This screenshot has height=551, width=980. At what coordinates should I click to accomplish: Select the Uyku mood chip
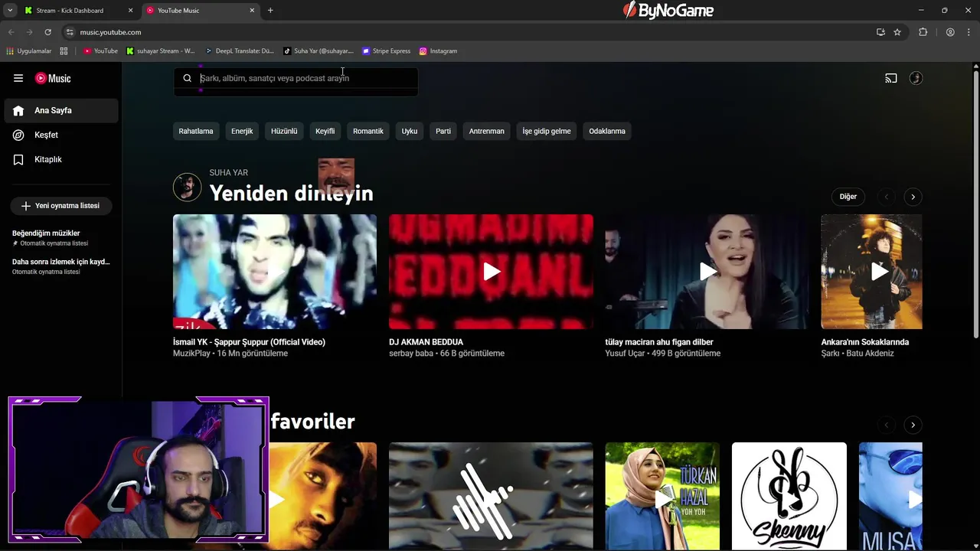click(410, 131)
